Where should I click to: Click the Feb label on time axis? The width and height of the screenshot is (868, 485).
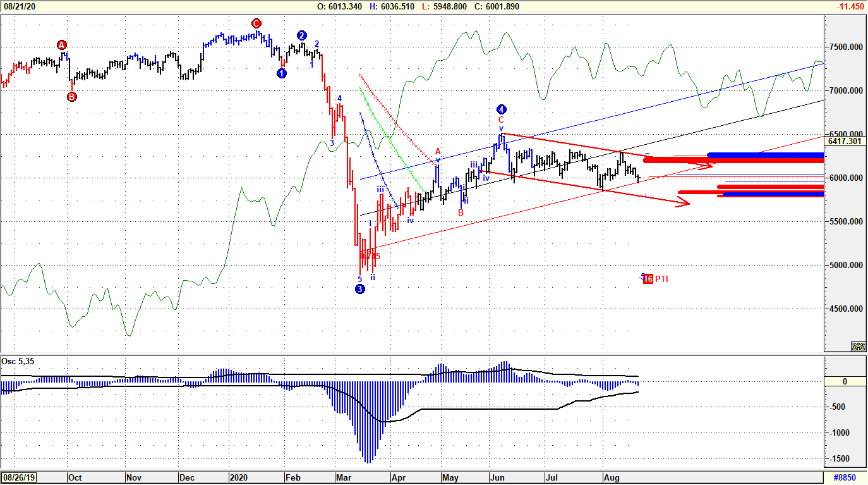tap(294, 478)
